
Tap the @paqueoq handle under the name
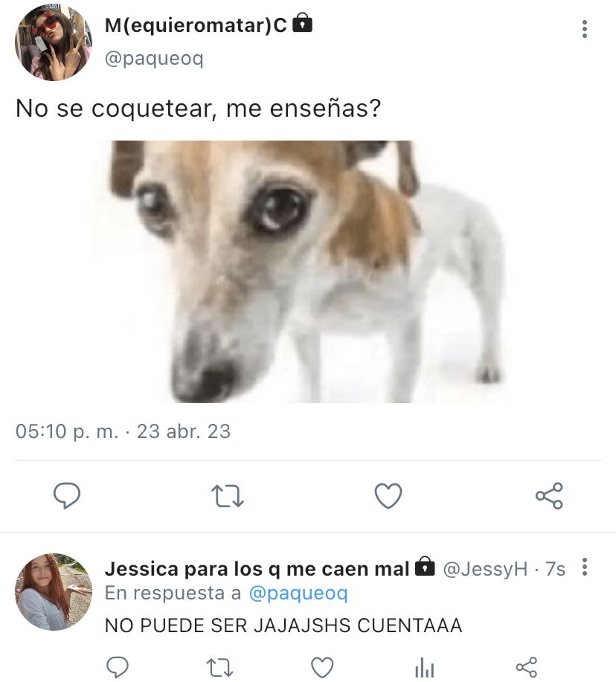click(154, 58)
